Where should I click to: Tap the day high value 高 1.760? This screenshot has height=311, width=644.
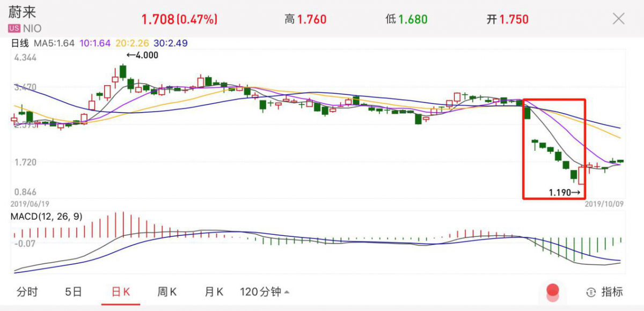tap(305, 20)
